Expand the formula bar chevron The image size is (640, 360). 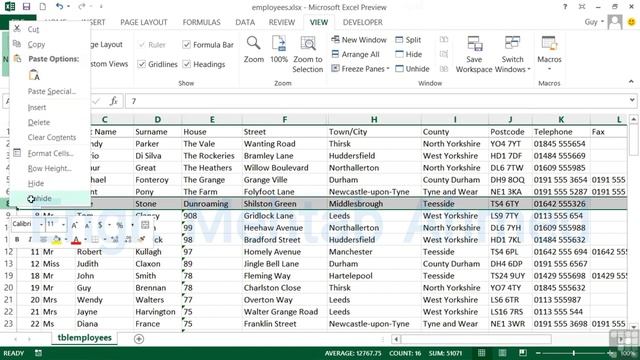click(632, 100)
